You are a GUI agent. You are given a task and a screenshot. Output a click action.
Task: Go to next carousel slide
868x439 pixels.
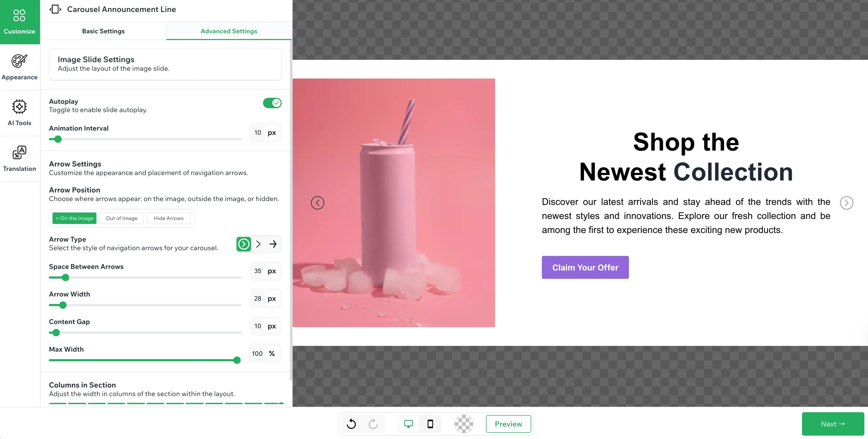click(846, 203)
